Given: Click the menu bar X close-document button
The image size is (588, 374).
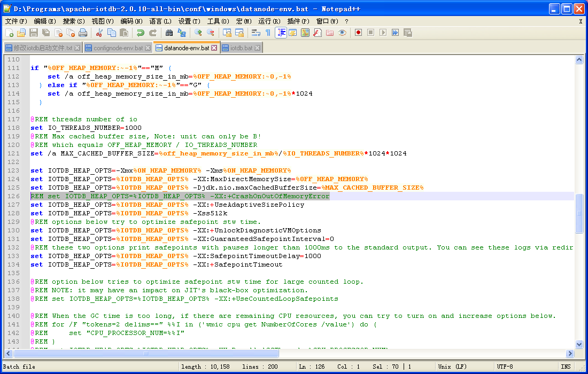Looking at the screenshot, I should pos(581,21).
